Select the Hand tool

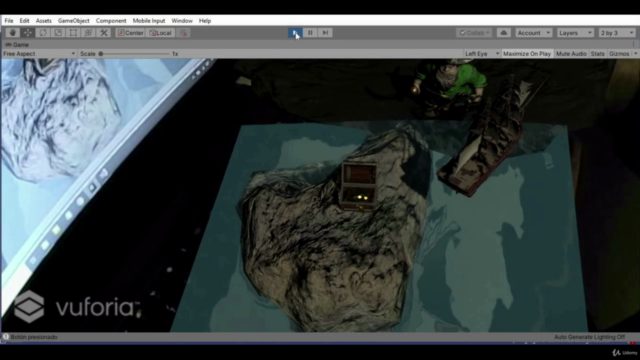point(13,33)
